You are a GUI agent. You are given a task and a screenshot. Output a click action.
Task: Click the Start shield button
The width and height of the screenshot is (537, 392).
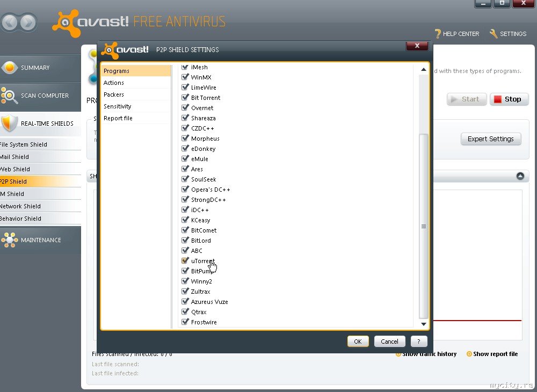tap(467, 99)
